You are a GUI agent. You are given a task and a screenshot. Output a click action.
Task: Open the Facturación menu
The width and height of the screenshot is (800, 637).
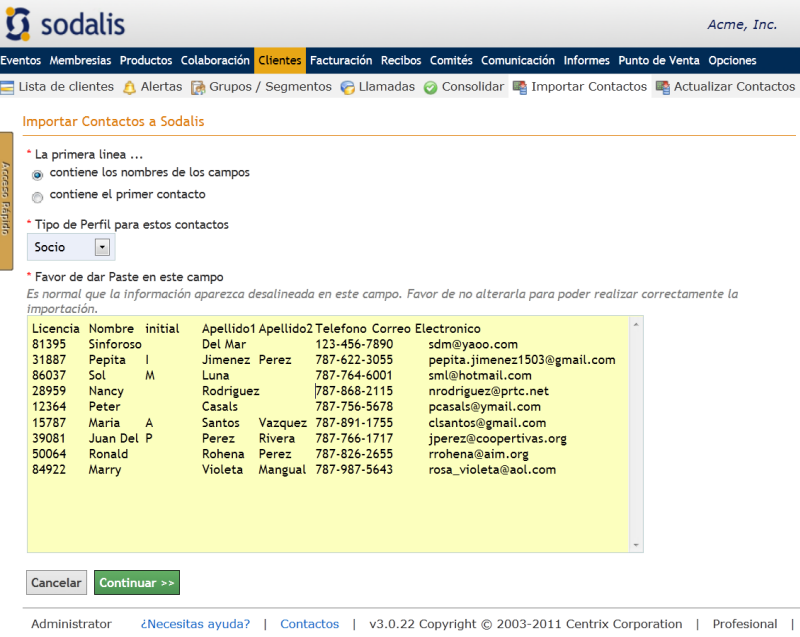coord(340,60)
